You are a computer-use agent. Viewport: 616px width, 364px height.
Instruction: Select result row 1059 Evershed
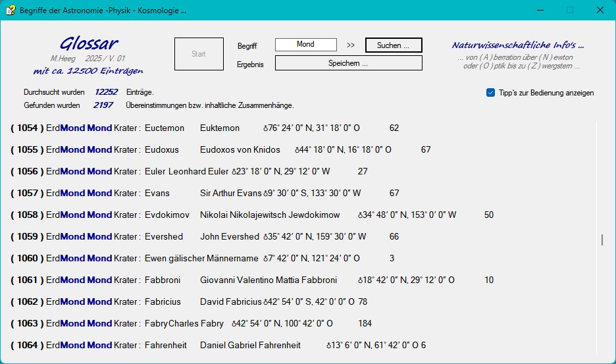click(x=205, y=236)
